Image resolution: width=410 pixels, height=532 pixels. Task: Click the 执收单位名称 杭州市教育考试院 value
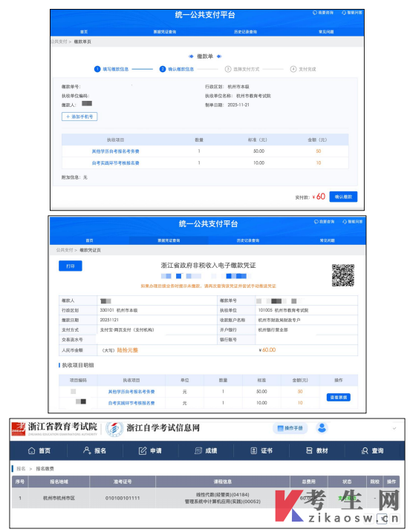pos(253,96)
